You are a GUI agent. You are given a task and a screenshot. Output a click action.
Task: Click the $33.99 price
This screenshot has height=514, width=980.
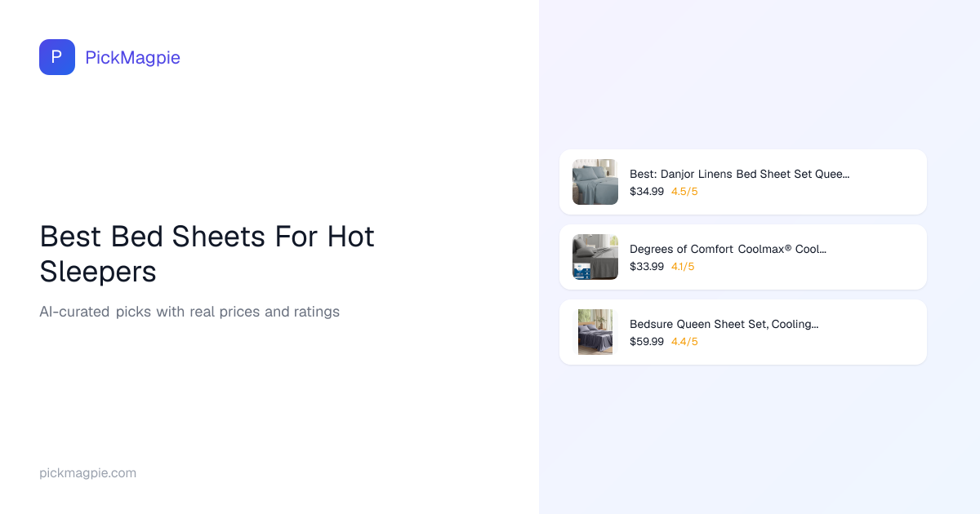(647, 267)
